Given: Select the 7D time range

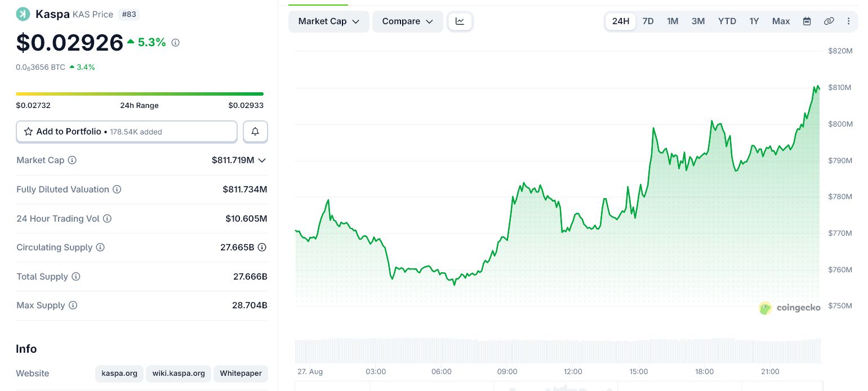Looking at the screenshot, I should click(648, 21).
